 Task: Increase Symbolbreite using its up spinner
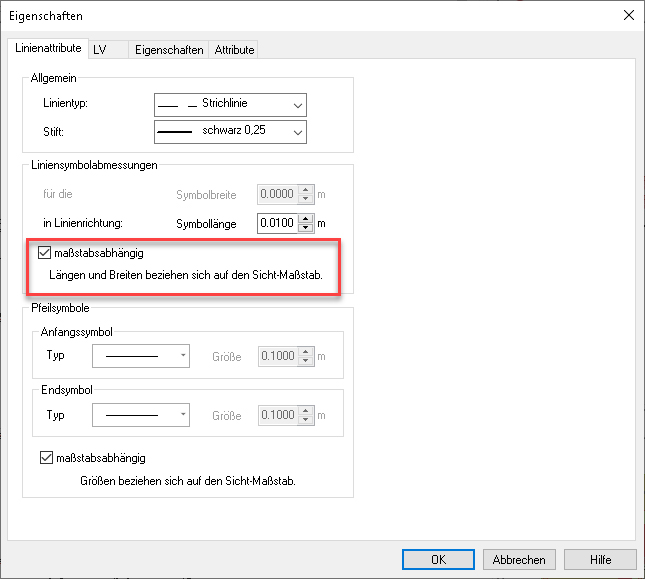coord(306,190)
